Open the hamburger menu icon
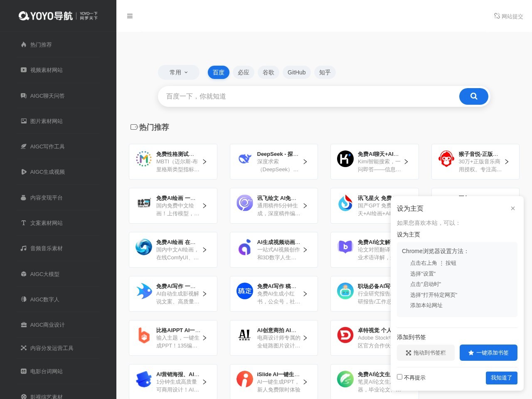The image size is (532, 399). tap(130, 16)
